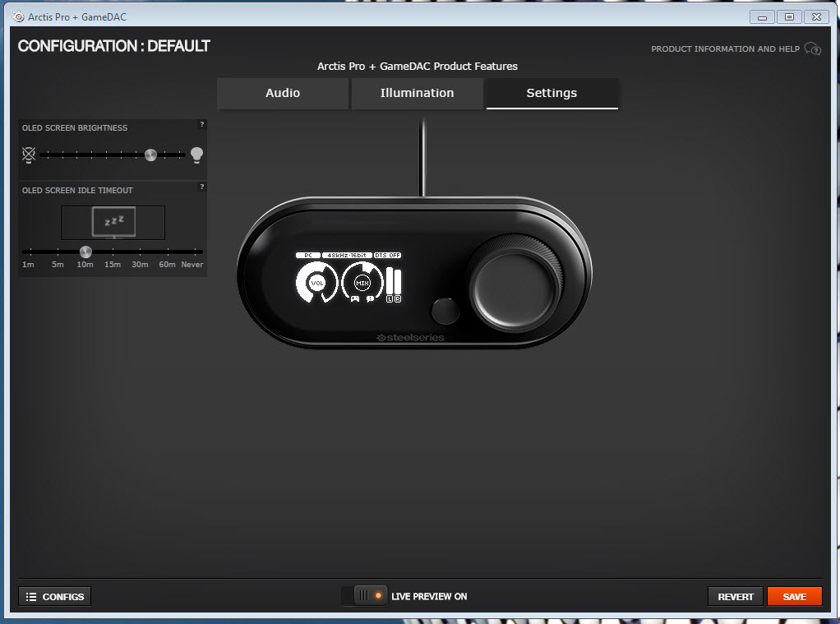Click the 48kHz-16bit indicator
Screen dimensions: 840x624
click(347, 255)
